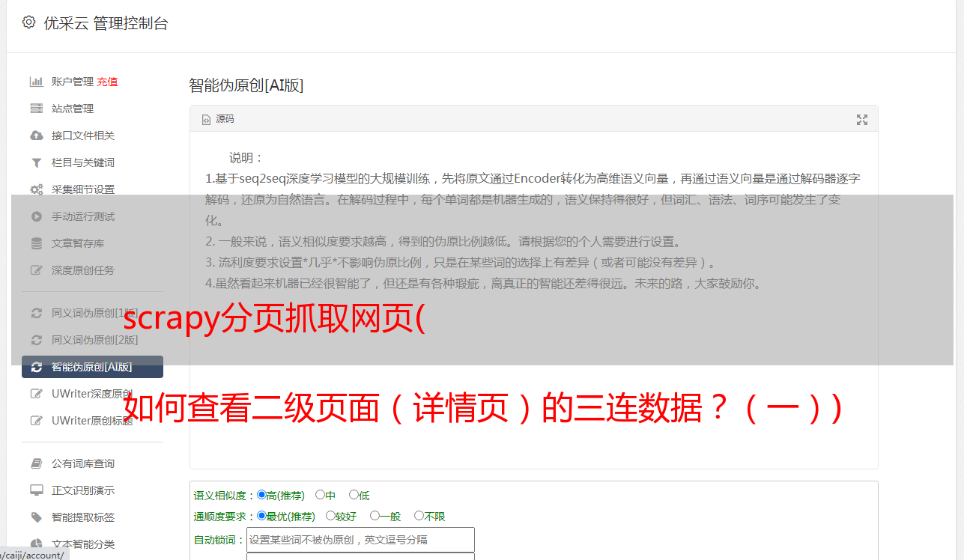
Task: Click the cloud upload icon for 接口文件相关
Action: 36,136
